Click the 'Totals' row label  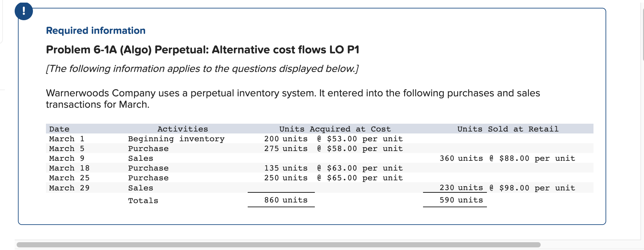(143, 201)
